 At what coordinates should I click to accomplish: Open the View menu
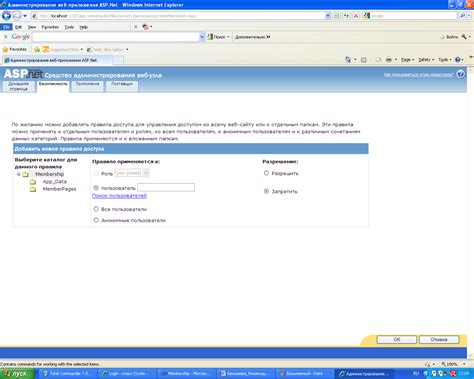(32, 27)
